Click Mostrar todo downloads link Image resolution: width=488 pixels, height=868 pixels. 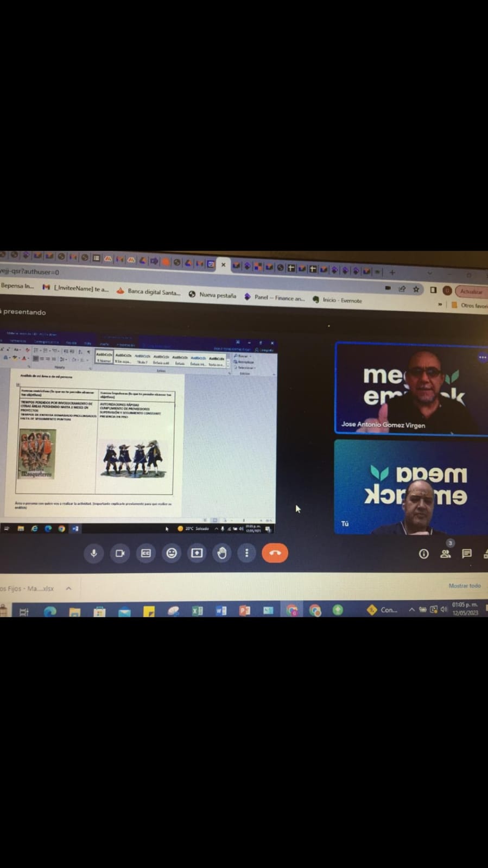coord(465,586)
